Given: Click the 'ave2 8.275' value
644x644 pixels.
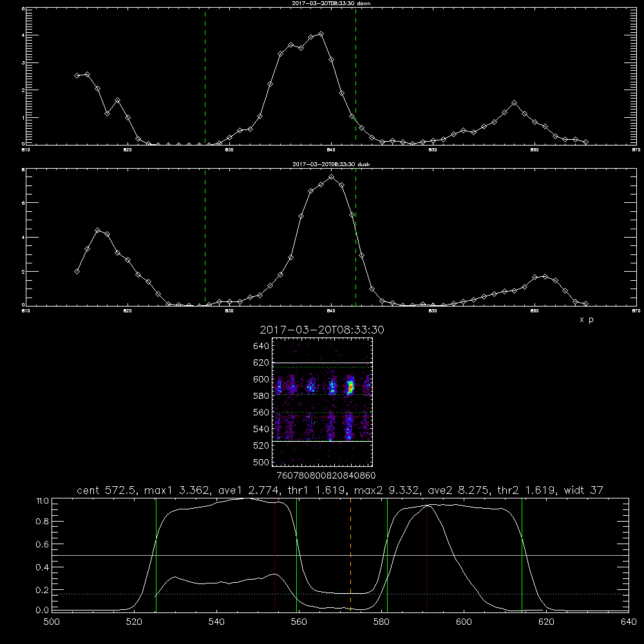Looking at the screenshot, I should pos(459,490).
